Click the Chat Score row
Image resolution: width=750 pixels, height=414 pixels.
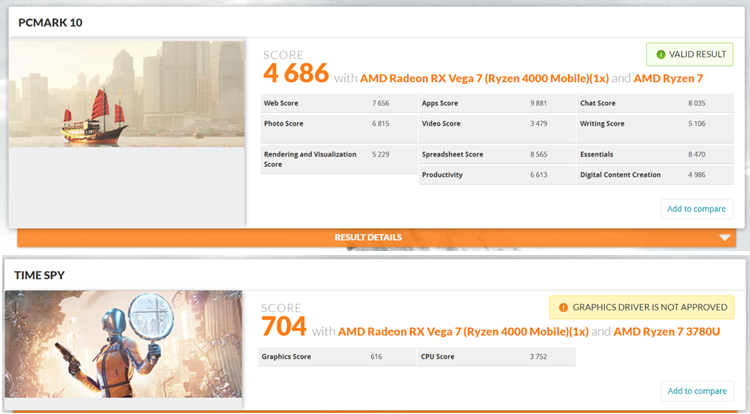tap(655, 103)
